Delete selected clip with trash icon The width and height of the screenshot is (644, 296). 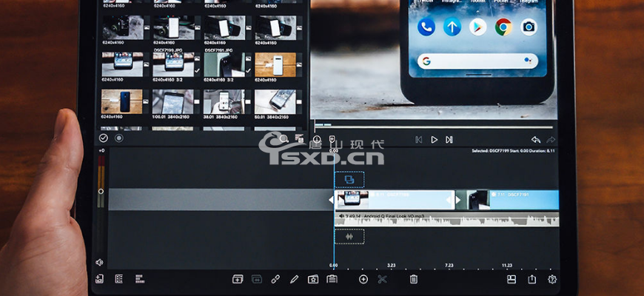pos(414,280)
